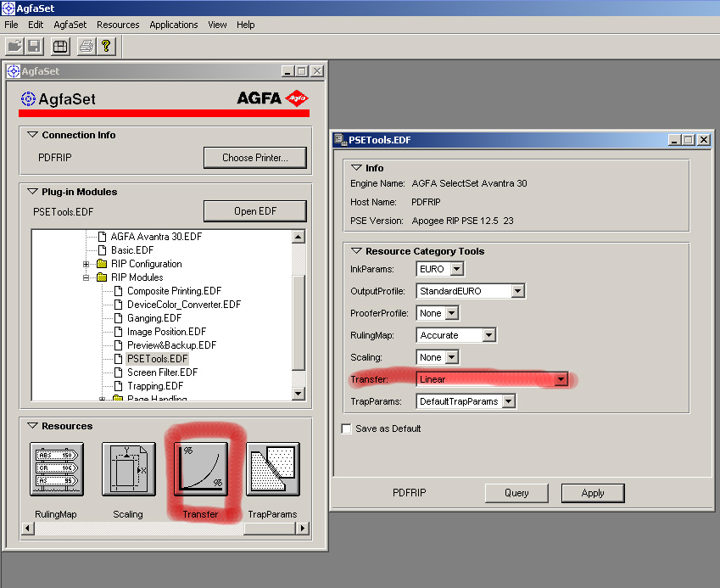
Task: Click the PSETools.EDF window title icon
Action: tap(340, 140)
